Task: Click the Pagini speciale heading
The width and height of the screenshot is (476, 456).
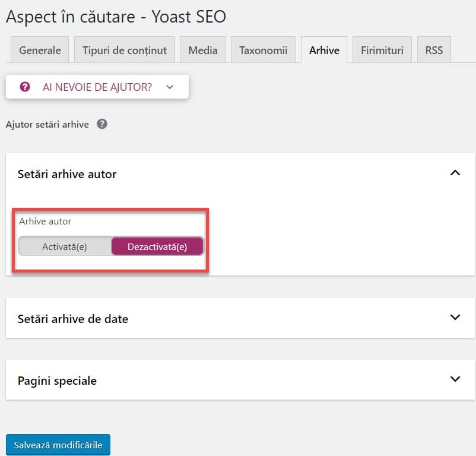Action: pyautogui.click(x=57, y=381)
